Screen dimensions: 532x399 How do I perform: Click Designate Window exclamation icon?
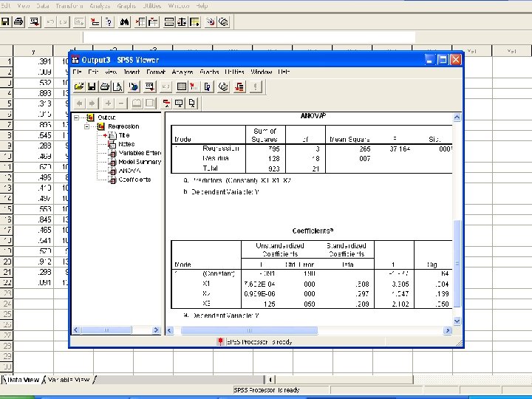tap(255, 87)
